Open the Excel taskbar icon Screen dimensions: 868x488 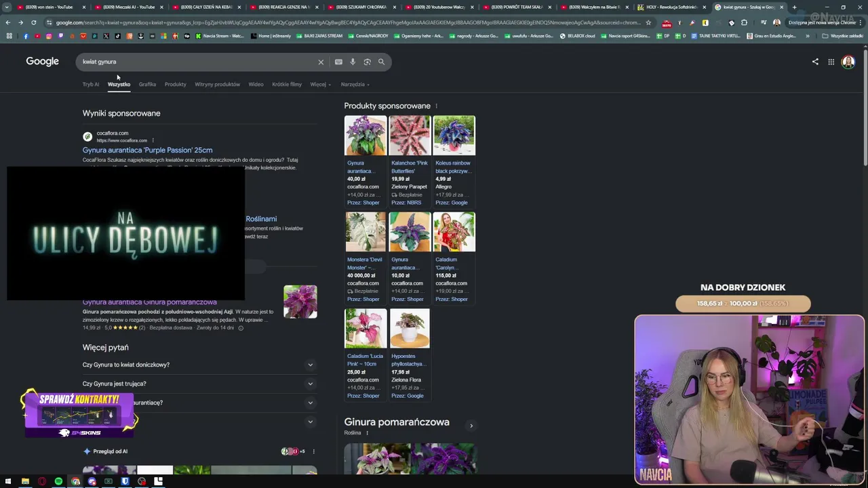coord(108,482)
